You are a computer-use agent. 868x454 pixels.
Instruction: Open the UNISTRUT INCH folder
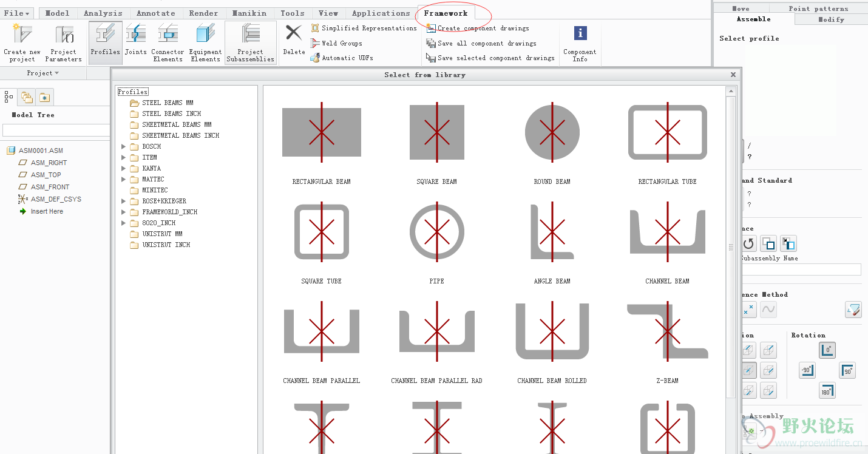point(160,245)
